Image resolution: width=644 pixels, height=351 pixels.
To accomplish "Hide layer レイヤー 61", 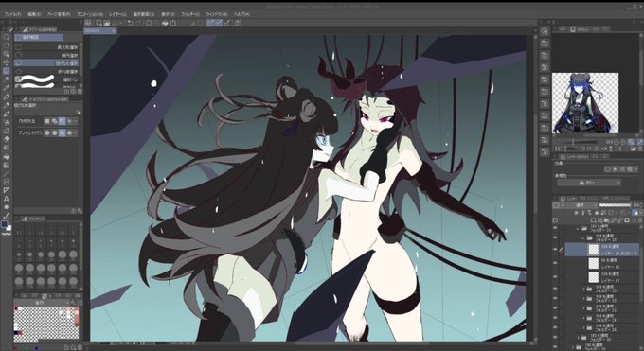I will (556, 277).
